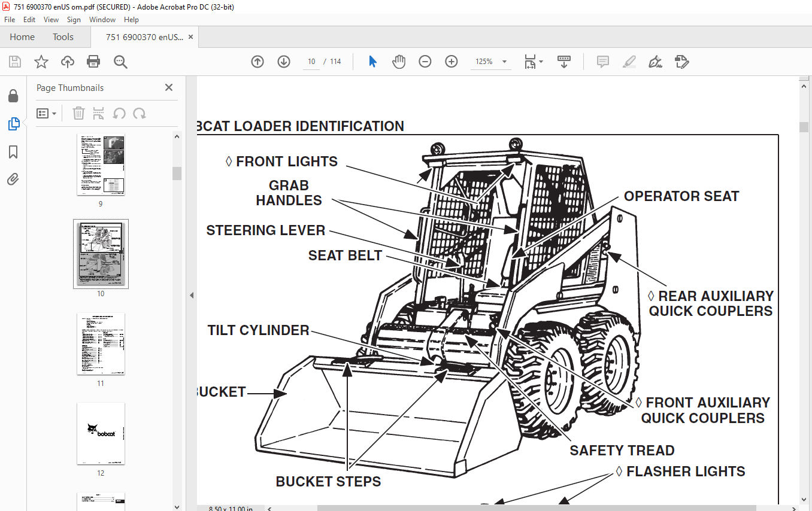Rotate pages counterclockwise

(x=119, y=113)
